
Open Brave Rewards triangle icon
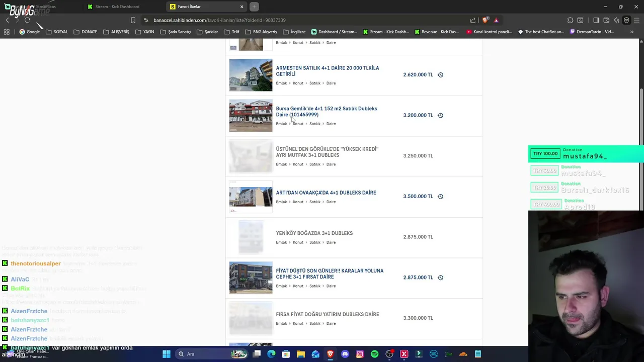(x=496, y=20)
